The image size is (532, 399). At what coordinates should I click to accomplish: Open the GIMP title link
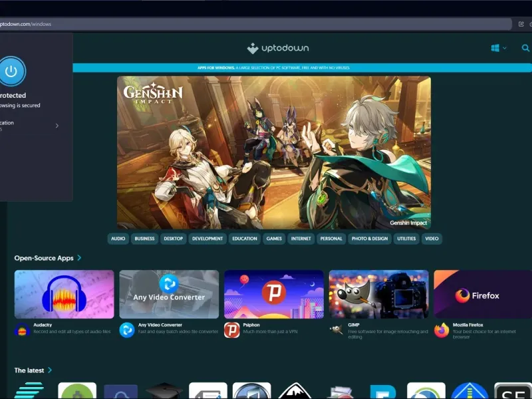(354, 325)
